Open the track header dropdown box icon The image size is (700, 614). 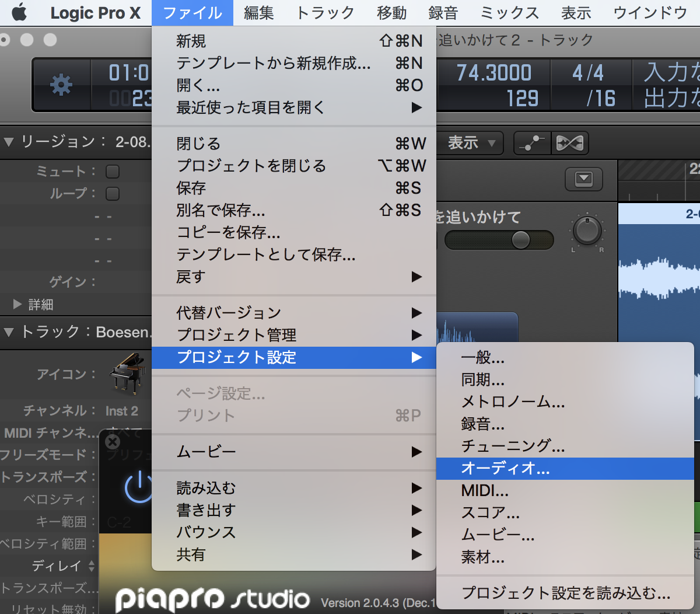584,179
